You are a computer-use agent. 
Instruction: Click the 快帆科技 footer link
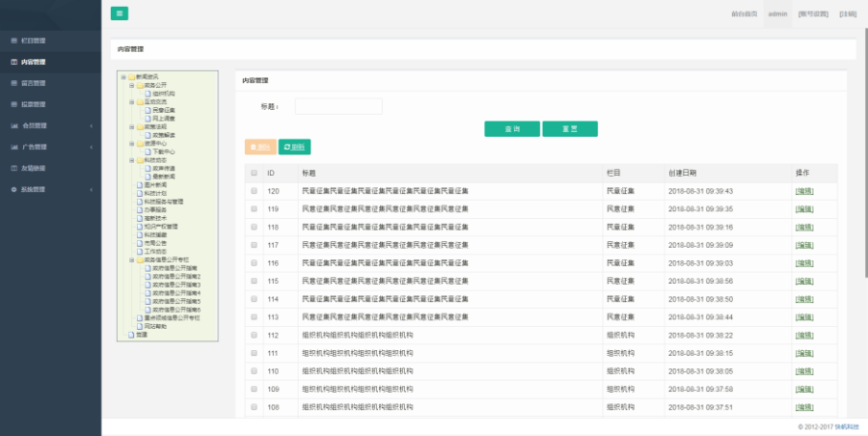(x=847, y=427)
